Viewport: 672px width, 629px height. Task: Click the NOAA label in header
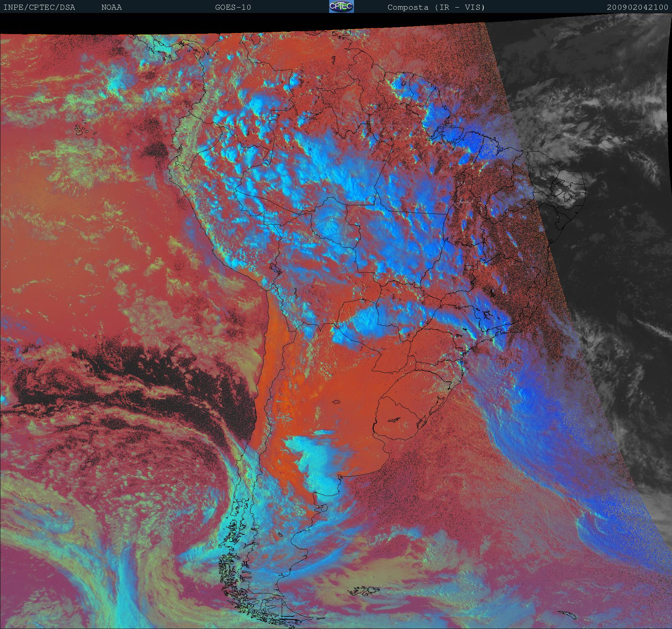pos(111,7)
